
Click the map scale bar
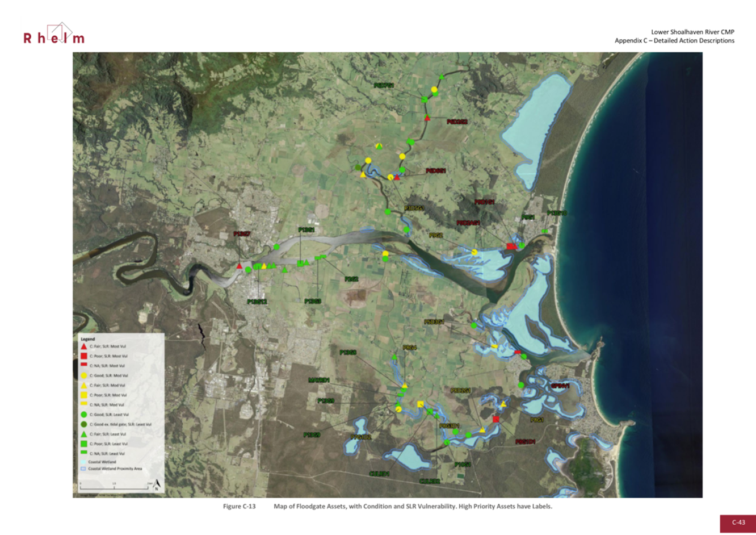115,487
